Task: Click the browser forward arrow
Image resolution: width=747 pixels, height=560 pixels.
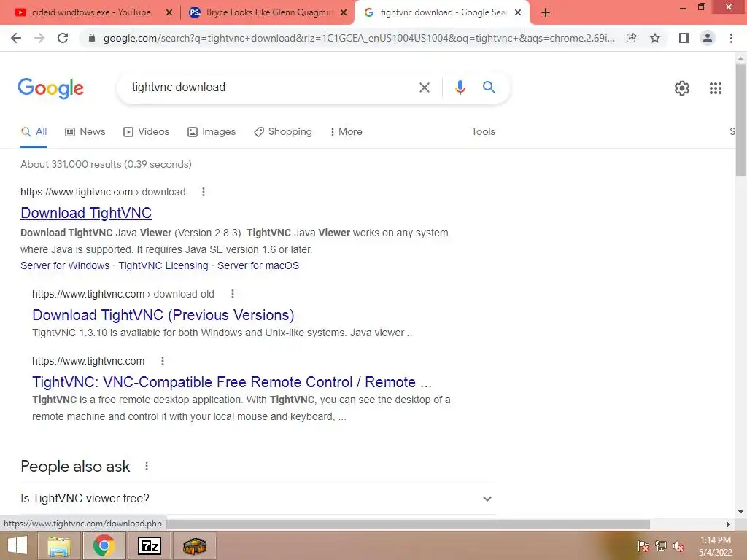Action: 39,38
